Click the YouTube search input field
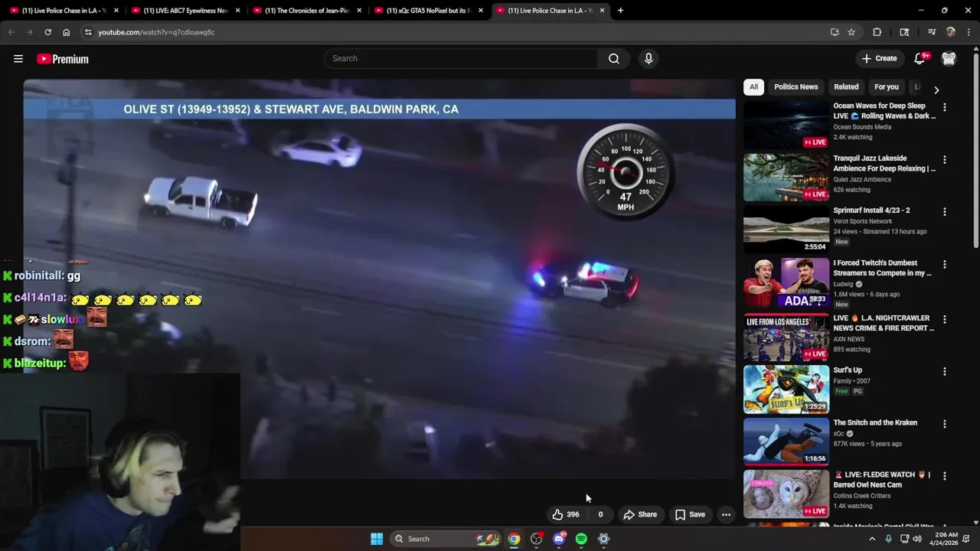 (462, 59)
